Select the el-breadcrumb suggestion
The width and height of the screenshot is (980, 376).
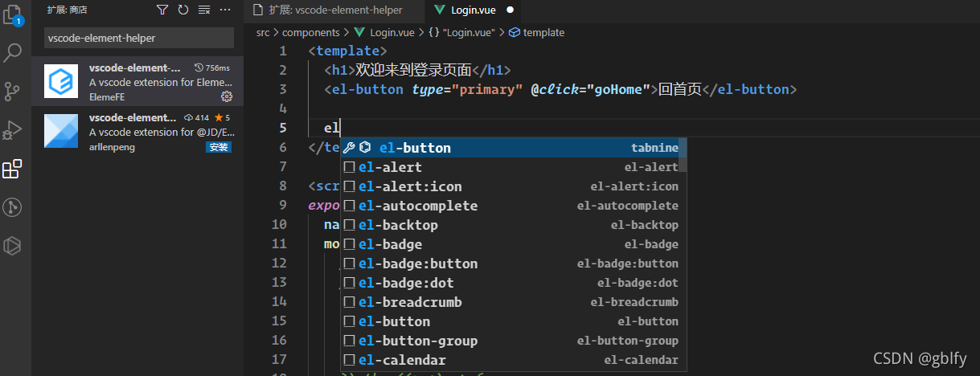pos(514,302)
